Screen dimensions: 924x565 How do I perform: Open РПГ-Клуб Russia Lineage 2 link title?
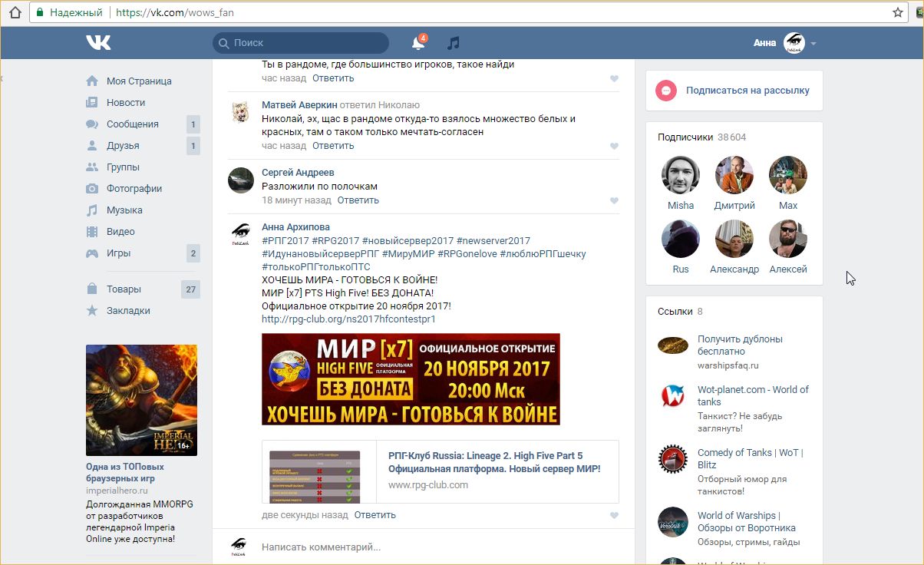pyautogui.click(x=494, y=462)
